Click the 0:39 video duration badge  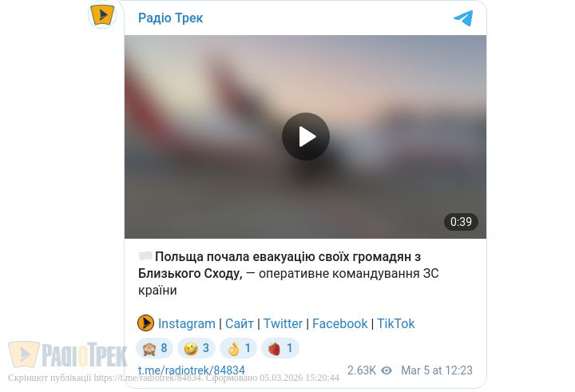(x=461, y=222)
